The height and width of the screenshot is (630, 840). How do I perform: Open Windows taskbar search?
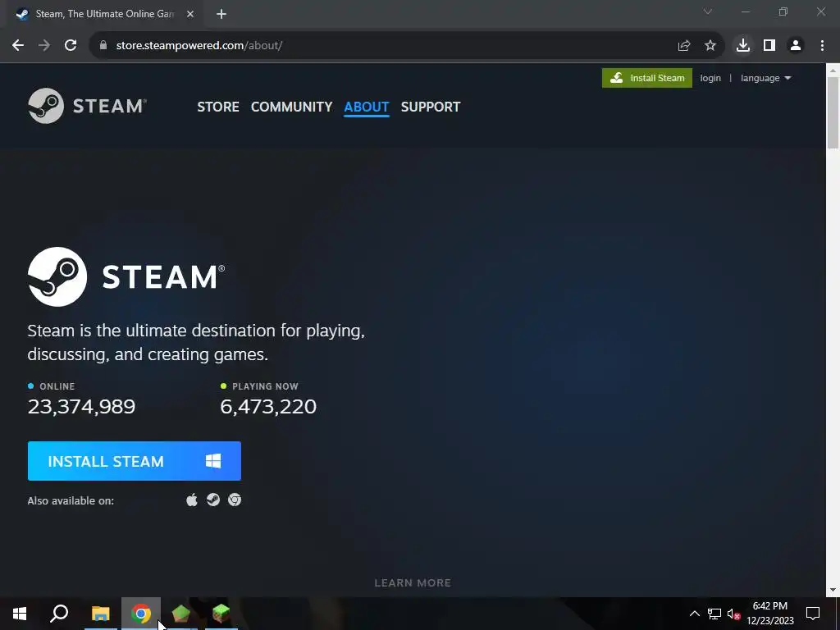[59, 614]
